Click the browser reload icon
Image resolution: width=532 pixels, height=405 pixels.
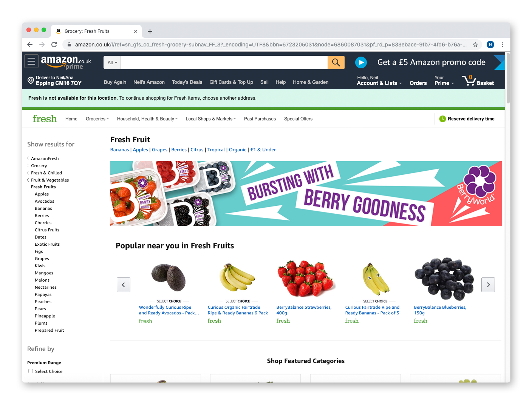(54, 45)
